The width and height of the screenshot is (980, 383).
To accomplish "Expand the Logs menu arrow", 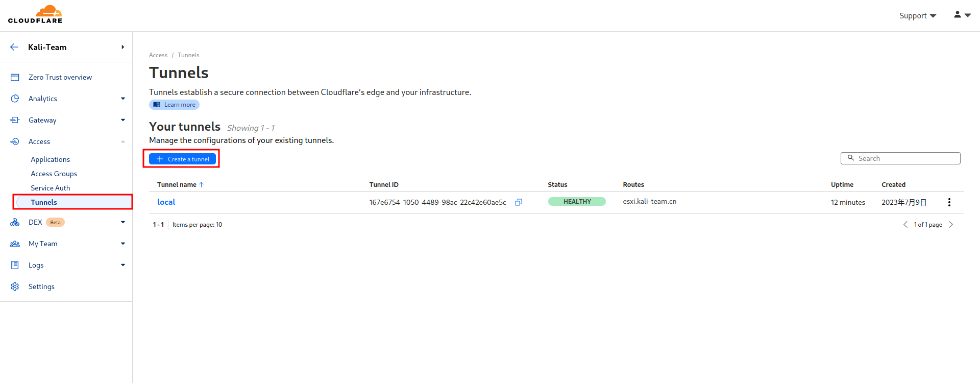I will click(x=123, y=265).
